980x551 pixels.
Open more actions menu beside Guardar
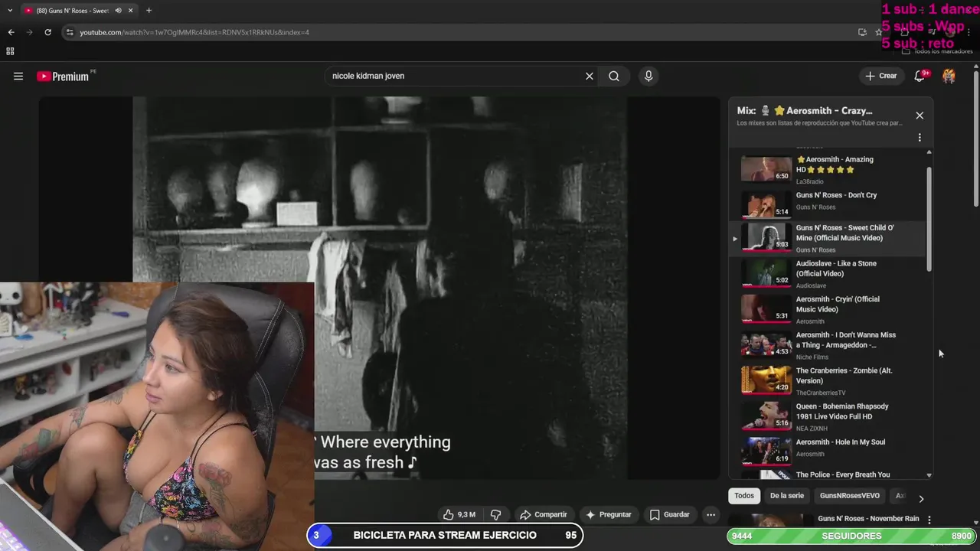(x=710, y=514)
